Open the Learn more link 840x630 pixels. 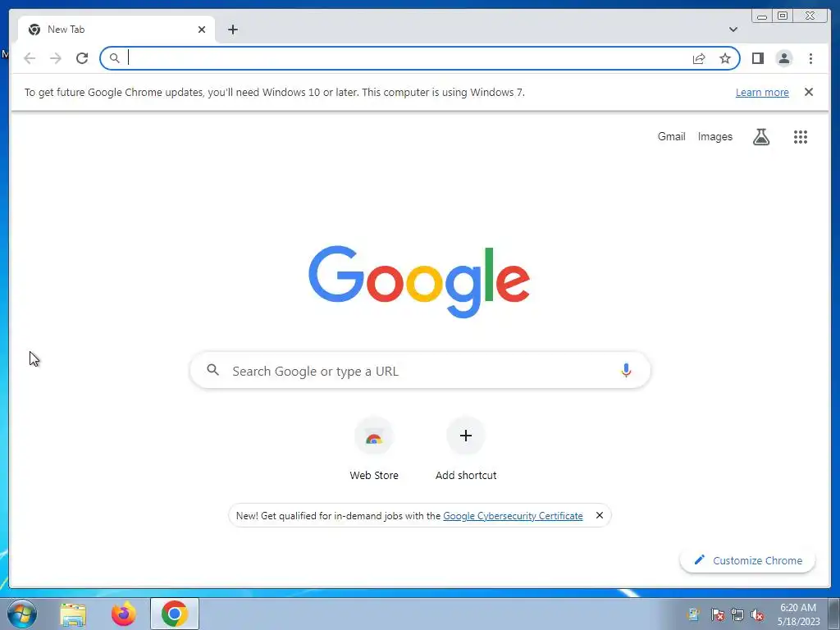point(762,92)
